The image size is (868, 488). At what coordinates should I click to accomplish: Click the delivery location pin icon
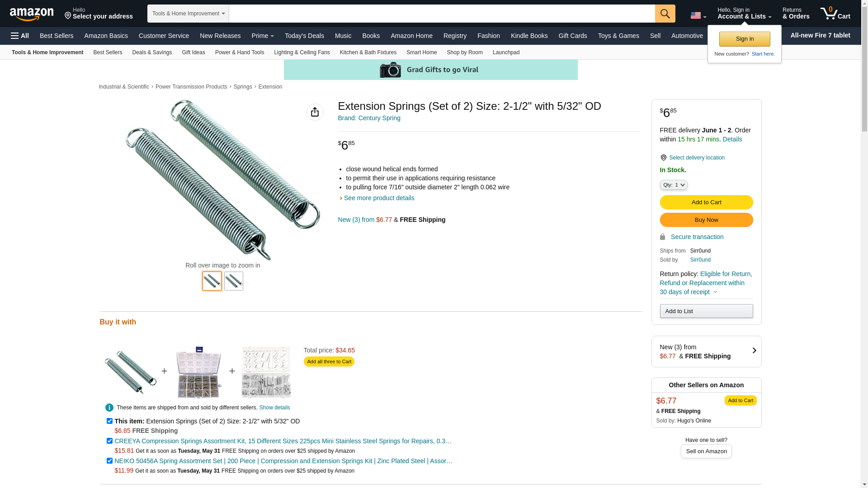coord(663,158)
